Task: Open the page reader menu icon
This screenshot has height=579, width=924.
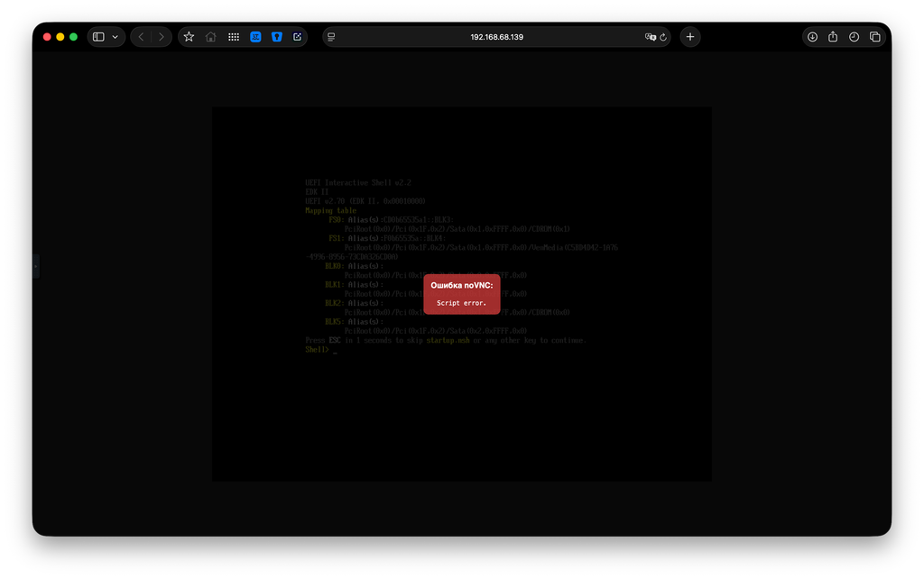Action: coord(331,36)
